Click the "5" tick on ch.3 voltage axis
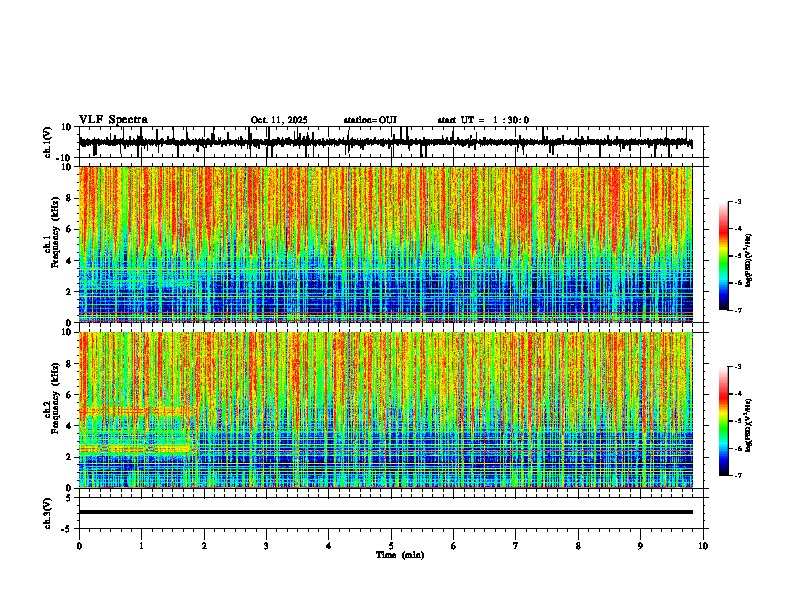Screen dimensions: 792x612 pyautogui.click(x=70, y=498)
